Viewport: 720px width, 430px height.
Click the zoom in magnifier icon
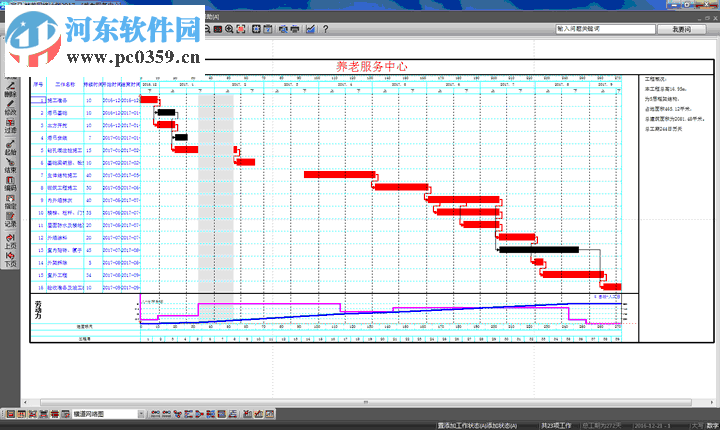(x=229, y=29)
